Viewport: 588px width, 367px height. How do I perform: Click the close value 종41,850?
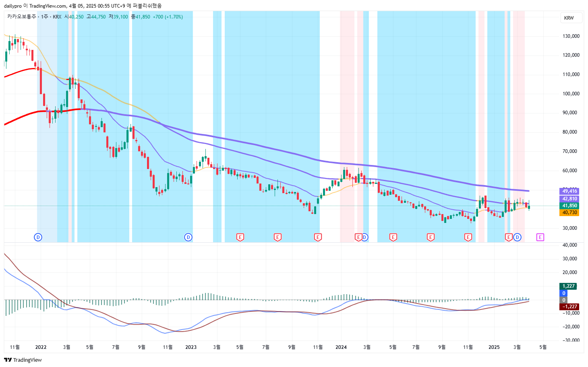click(x=141, y=17)
